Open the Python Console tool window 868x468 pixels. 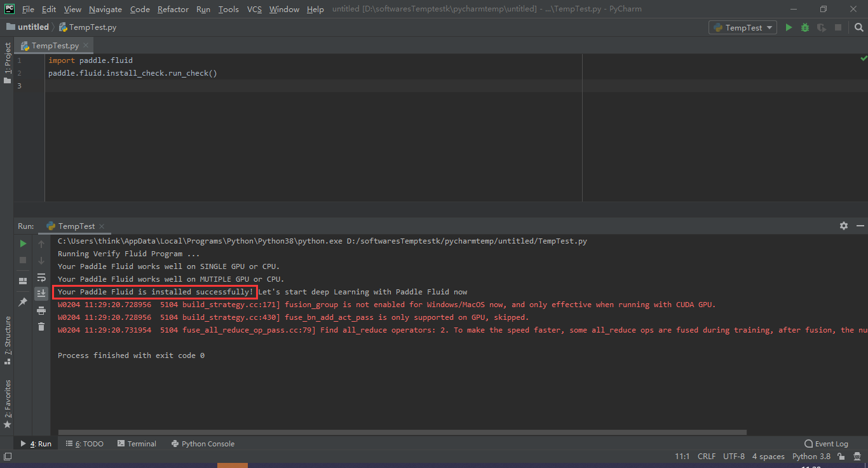coord(203,444)
